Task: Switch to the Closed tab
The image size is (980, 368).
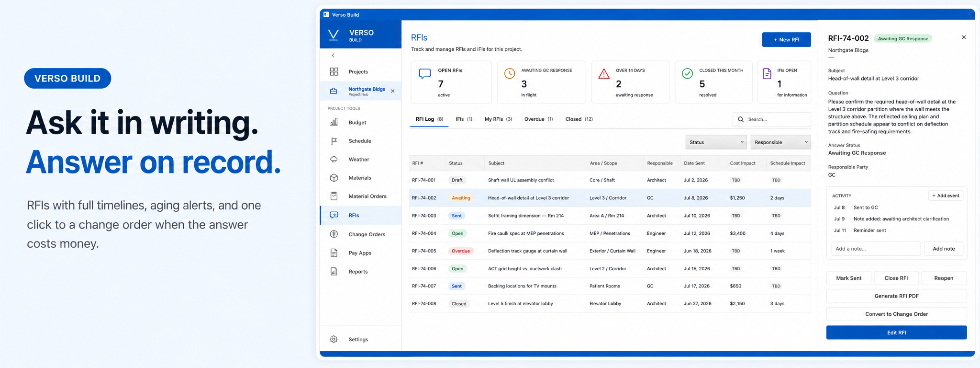Action: (x=579, y=119)
